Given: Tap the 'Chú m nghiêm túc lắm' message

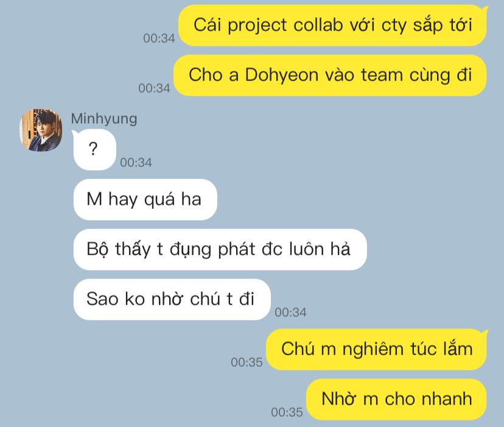Looking at the screenshot, I should [376, 350].
